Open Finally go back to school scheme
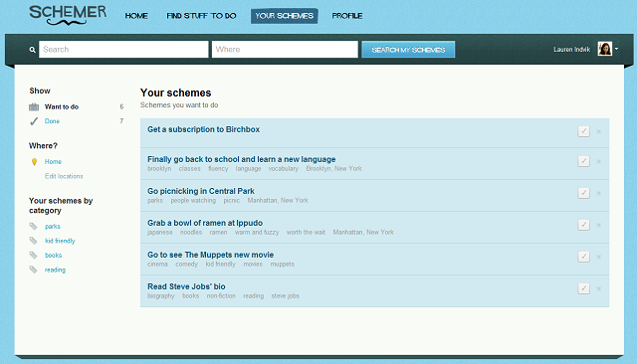This screenshot has height=364, width=637. [x=241, y=159]
